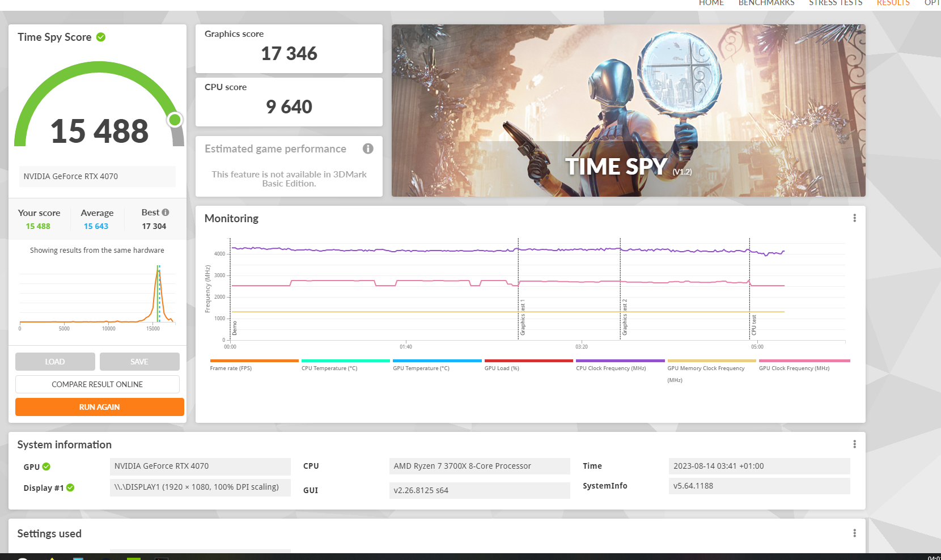Click the green knob on score gauge
Screen dimensions: 941x560
[x=175, y=120]
